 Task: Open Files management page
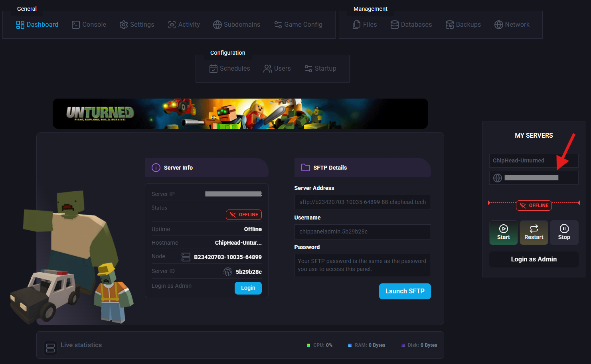[365, 25]
